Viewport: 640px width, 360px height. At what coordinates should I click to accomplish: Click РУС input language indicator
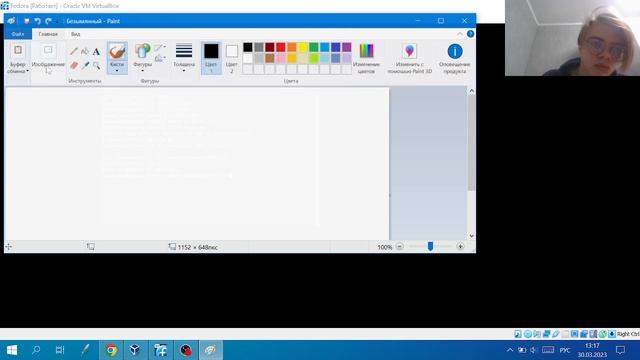pos(565,350)
